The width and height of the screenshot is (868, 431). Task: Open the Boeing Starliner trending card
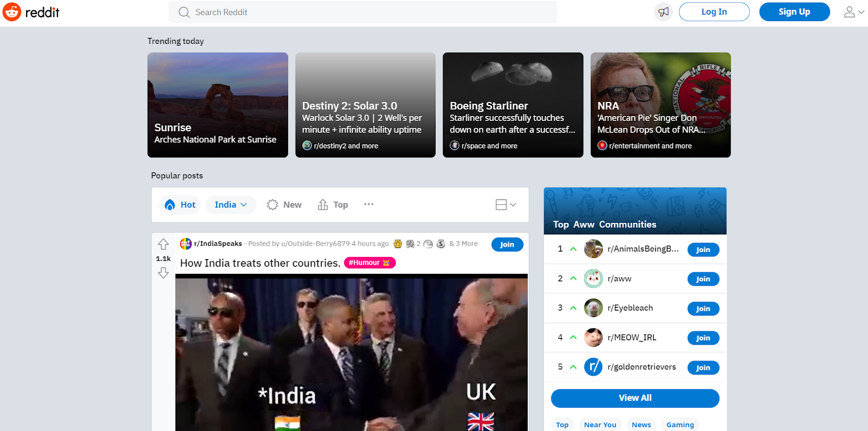(x=513, y=105)
